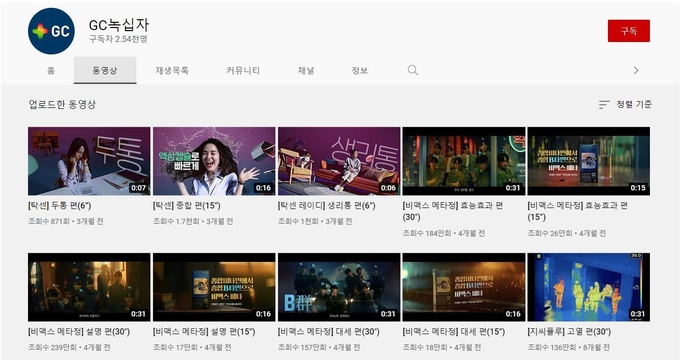Show the 정보 tab
Screen dimensions: 680x360
(x=360, y=70)
